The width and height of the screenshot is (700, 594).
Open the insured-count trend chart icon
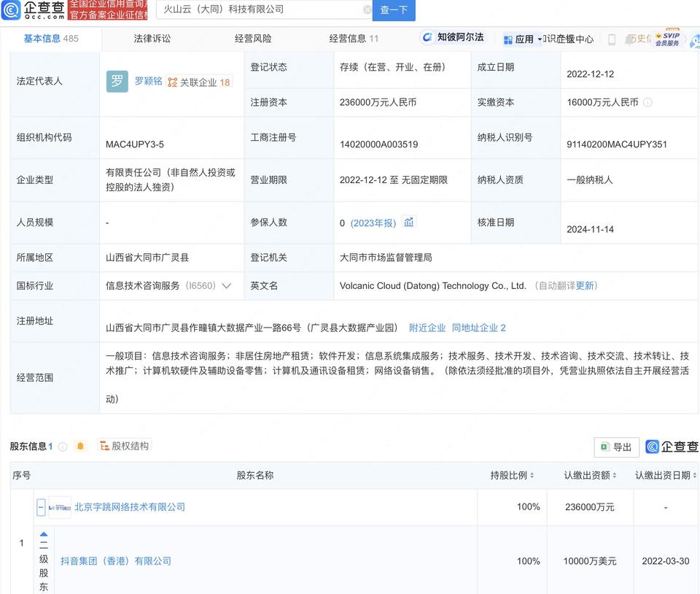[x=409, y=223]
